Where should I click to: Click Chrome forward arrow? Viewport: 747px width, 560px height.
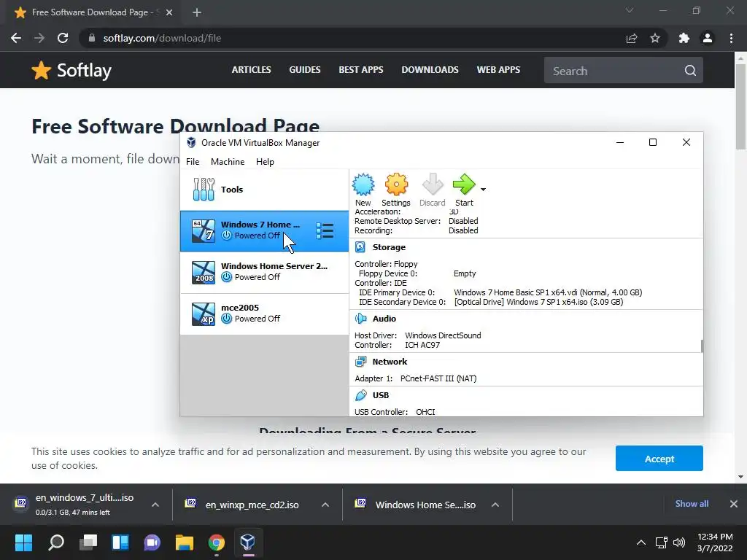point(39,38)
